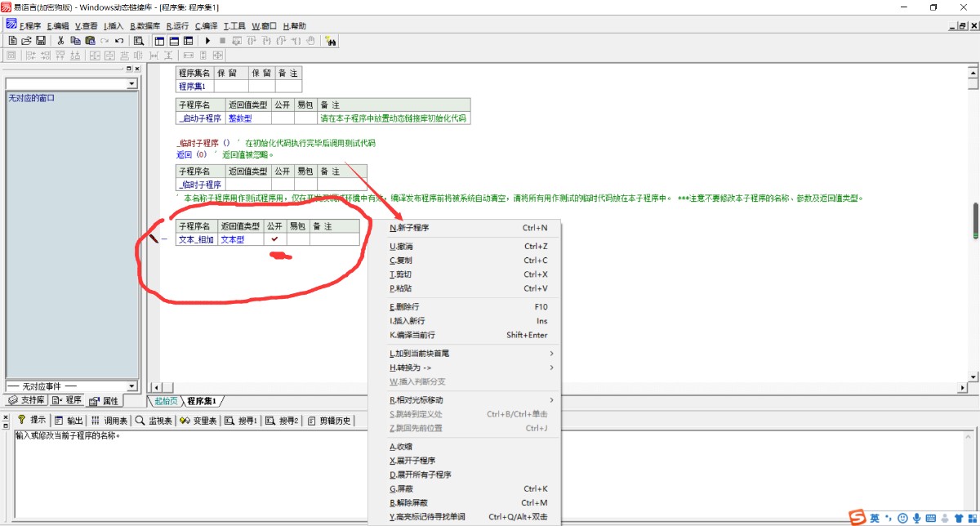980x526 pixels.
Task: Toggle the 公开 checkmark for 文本_相加
Action: point(275,239)
